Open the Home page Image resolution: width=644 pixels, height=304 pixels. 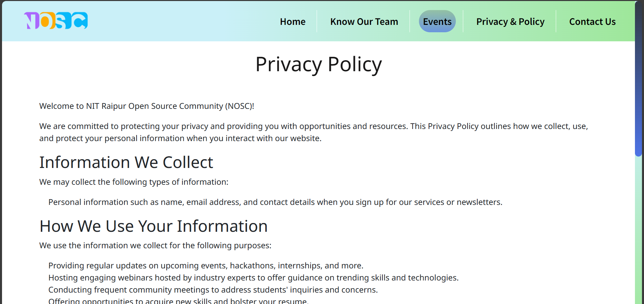[x=292, y=21]
